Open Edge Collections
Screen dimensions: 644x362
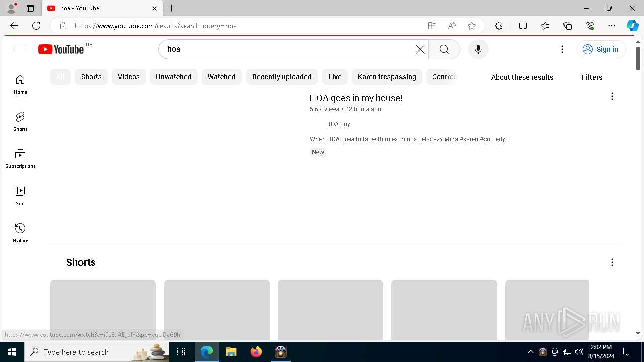(x=568, y=26)
